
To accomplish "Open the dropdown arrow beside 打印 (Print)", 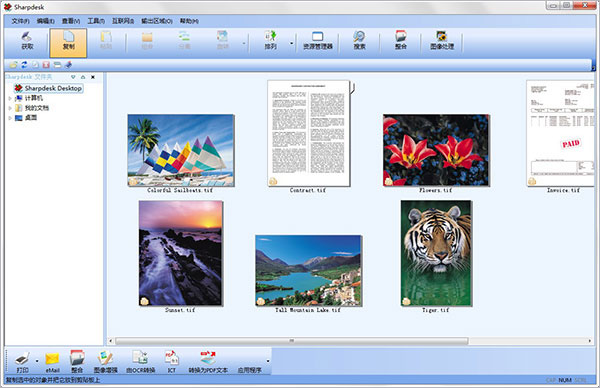I will pyautogui.click(x=37, y=361).
